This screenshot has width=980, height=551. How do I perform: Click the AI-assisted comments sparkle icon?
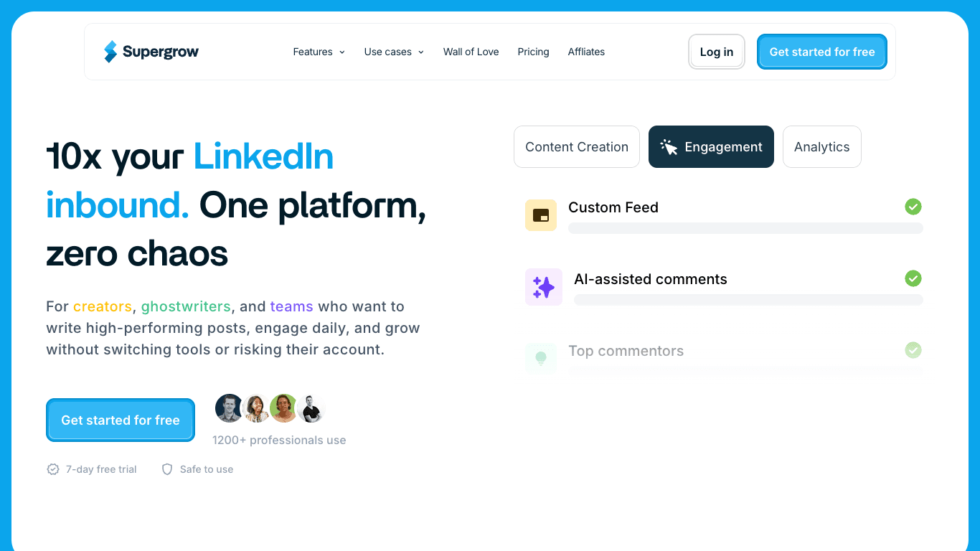[544, 287]
